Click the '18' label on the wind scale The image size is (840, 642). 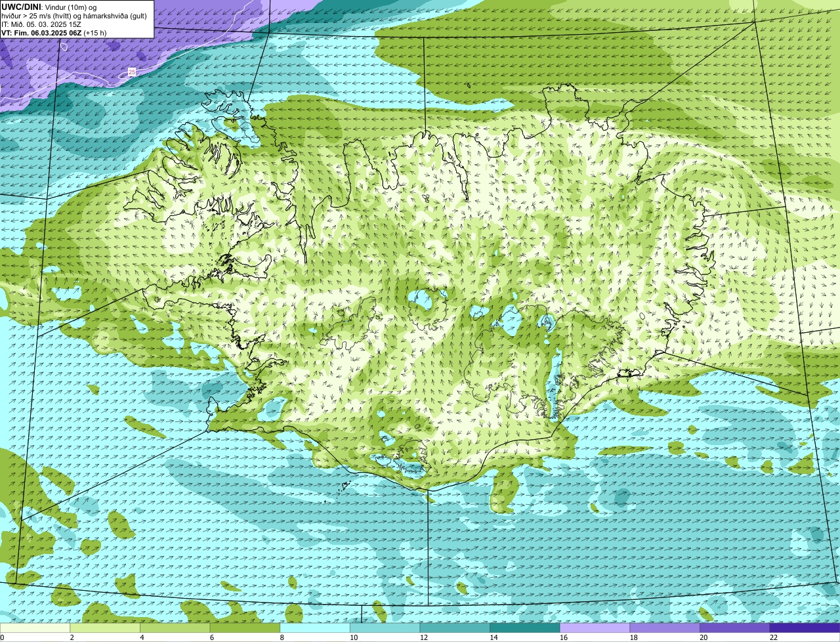click(x=634, y=637)
